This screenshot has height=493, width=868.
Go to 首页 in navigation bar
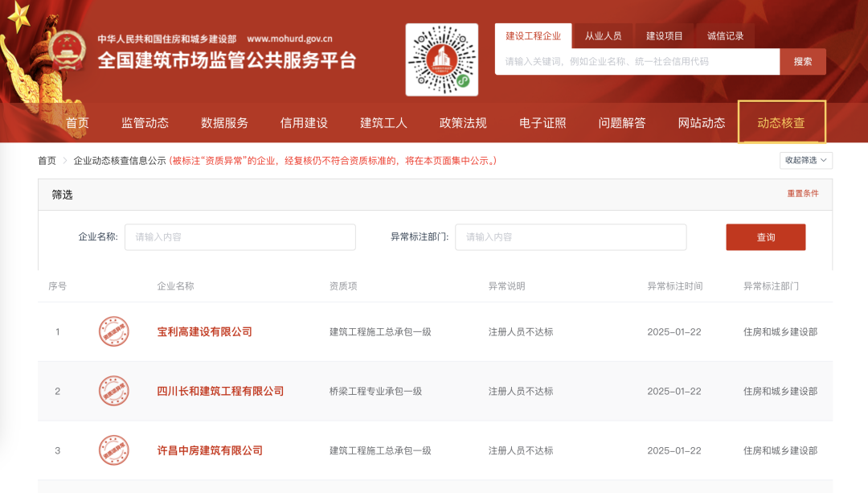pyautogui.click(x=77, y=123)
